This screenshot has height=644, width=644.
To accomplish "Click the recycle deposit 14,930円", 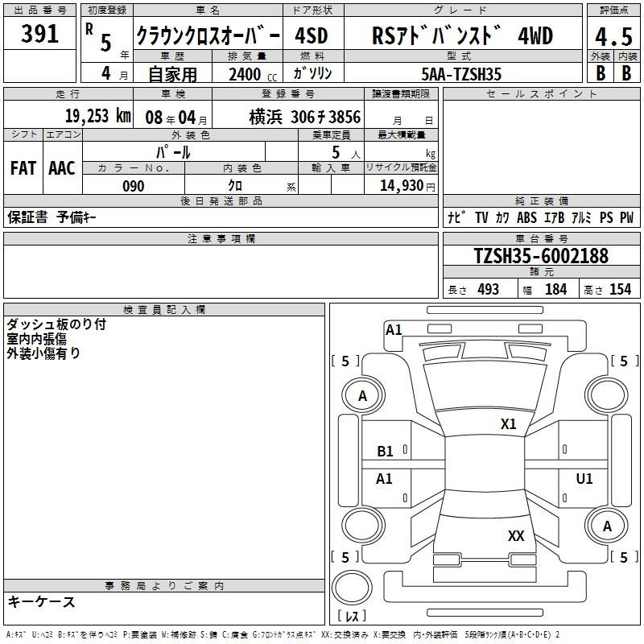I will 407,186.
